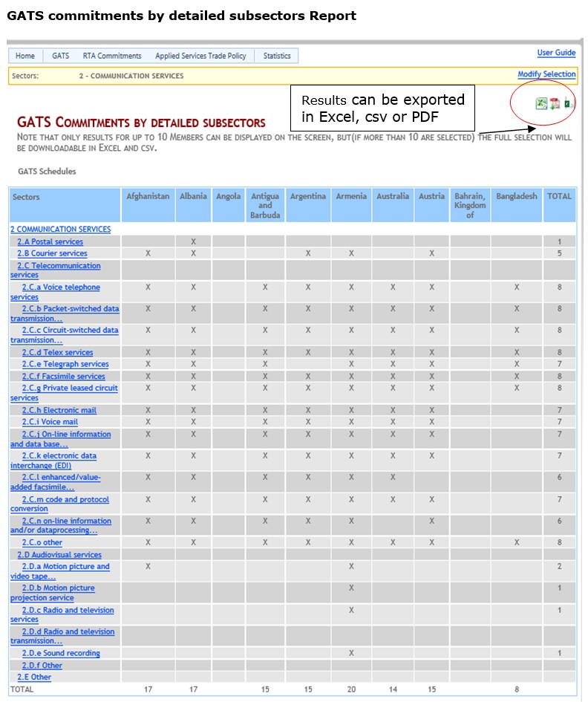
Task: Open 2 COMMUNICATION SERVICES sector link
Action: (60, 230)
